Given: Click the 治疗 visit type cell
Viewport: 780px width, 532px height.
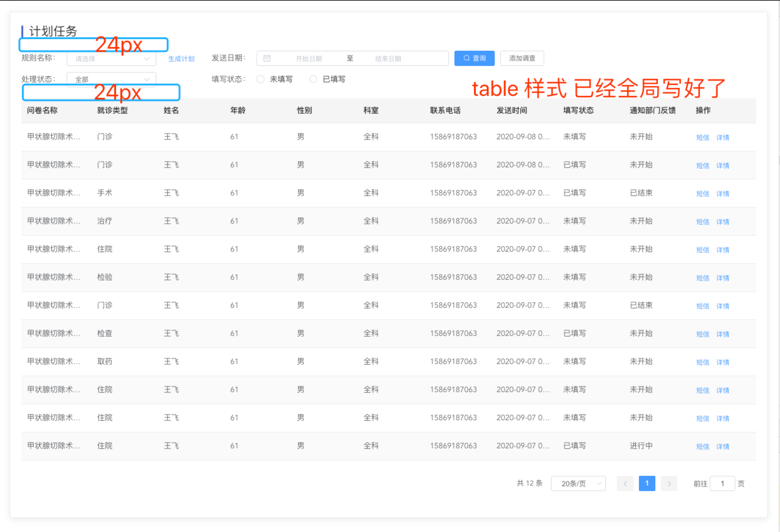Looking at the screenshot, I should click(105, 221).
